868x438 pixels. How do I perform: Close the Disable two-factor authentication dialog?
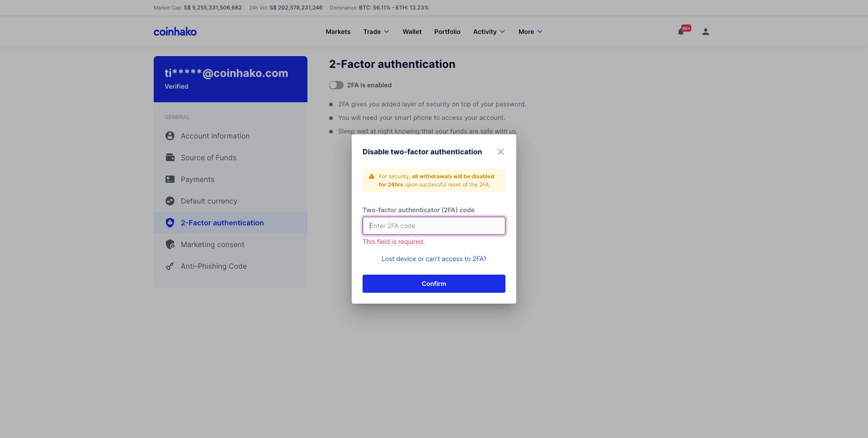pyautogui.click(x=500, y=152)
